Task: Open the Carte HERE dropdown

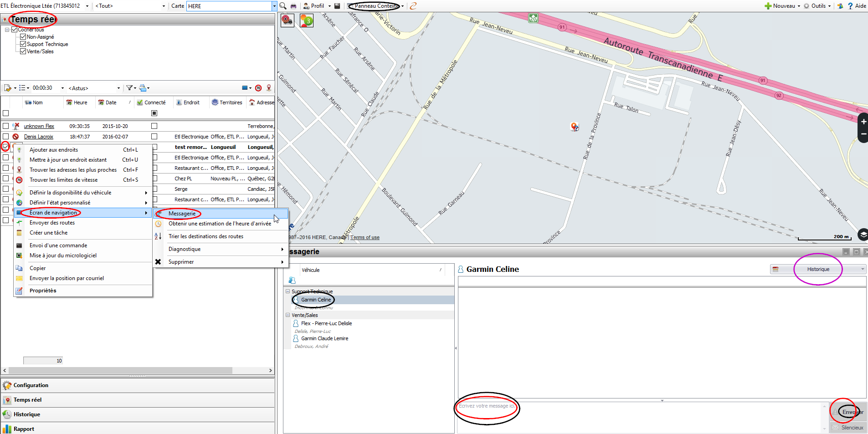Action: coord(274,6)
